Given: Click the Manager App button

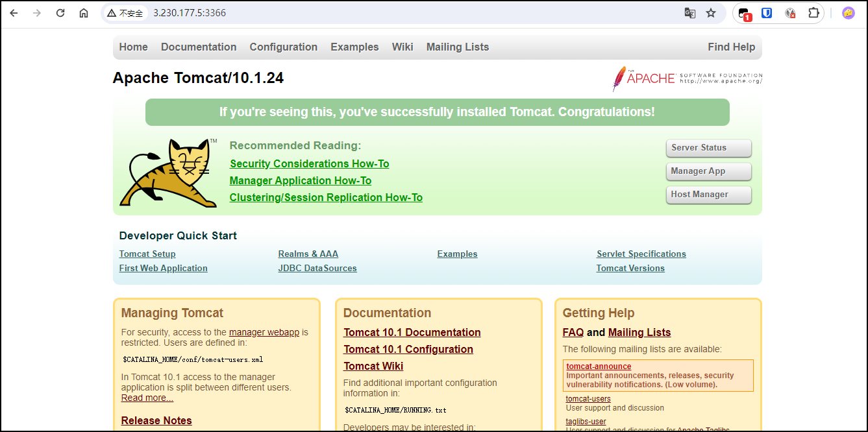Looking at the screenshot, I should pyautogui.click(x=709, y=171).
